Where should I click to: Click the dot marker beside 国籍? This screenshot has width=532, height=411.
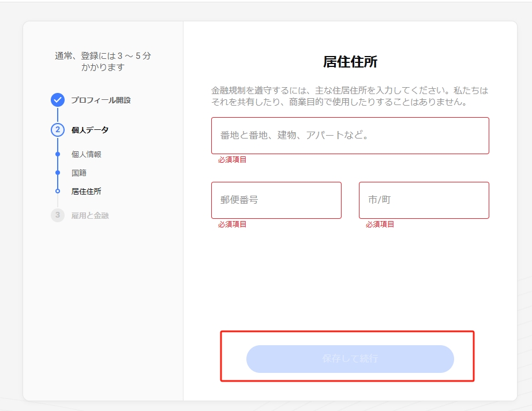57,173
